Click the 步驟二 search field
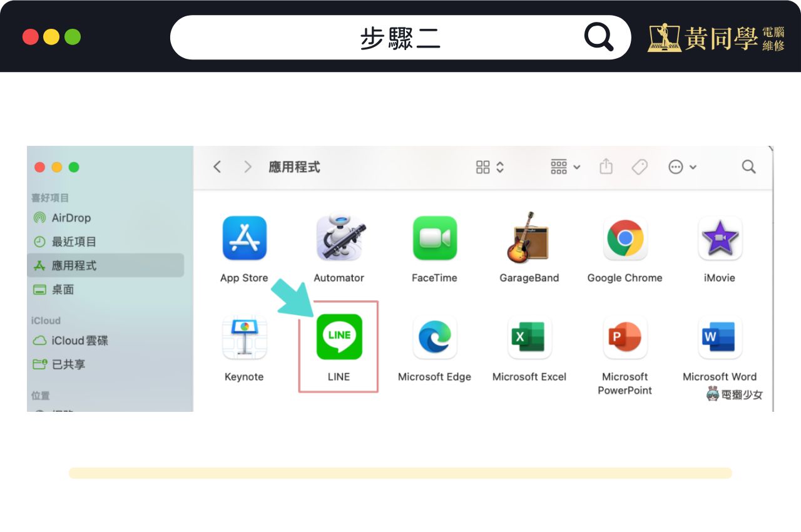Screen dimensions: 801x532 pos(400,38)
